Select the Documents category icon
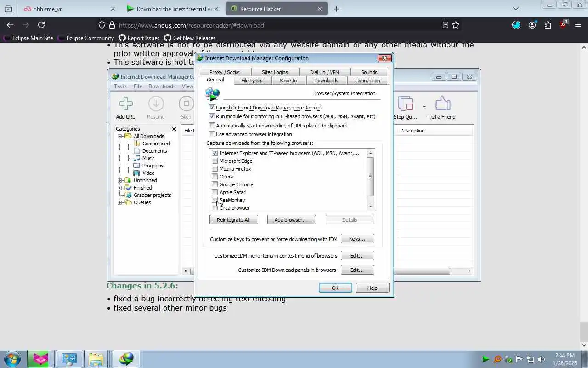This screenshot has width=588, height=368. pyautogui.click(x=137, y=151)
